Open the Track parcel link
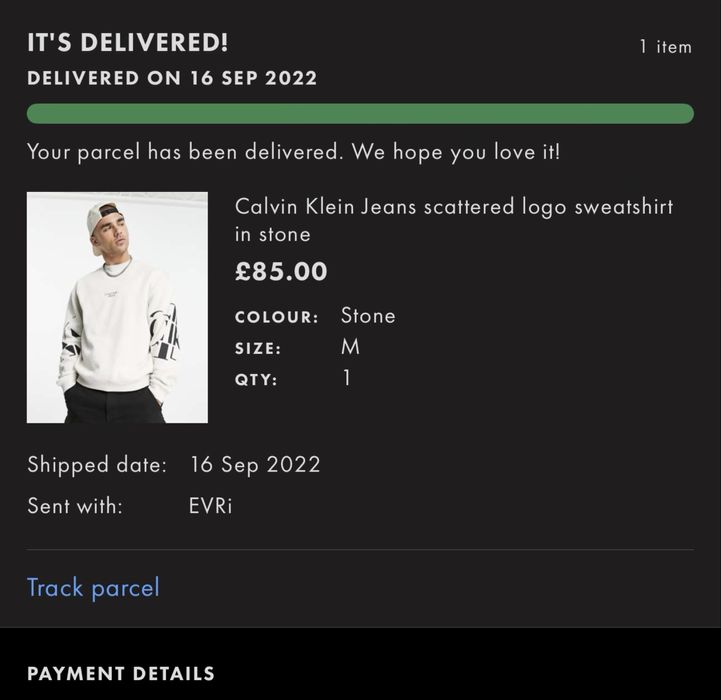Screen dimensions: 721x700 (93, 587)
